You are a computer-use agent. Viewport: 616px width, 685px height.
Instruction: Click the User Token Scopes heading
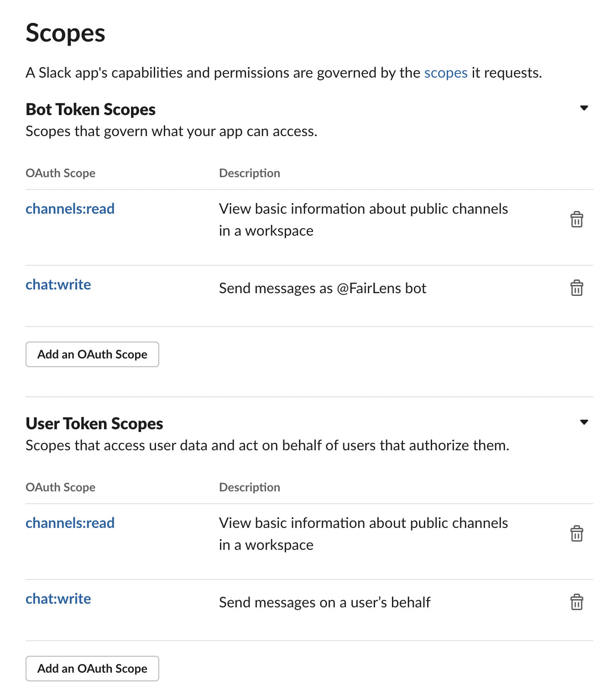(94, 424)
